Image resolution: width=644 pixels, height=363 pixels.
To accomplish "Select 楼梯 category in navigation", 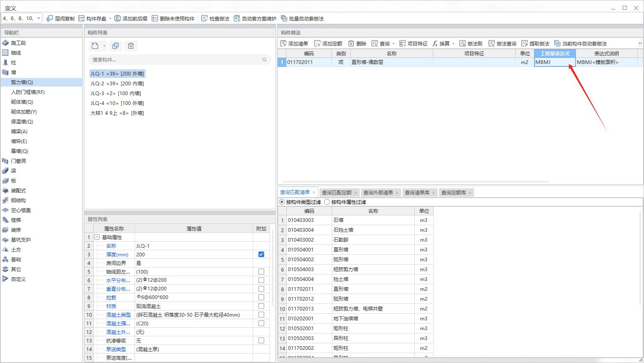I will pos(16,220).
